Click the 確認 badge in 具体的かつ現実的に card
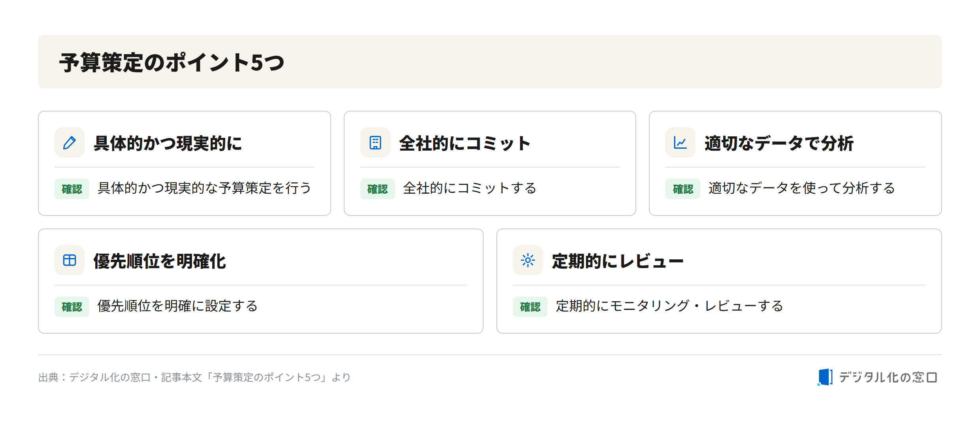Viewport: 980px width, 423px height. point(72,189)
